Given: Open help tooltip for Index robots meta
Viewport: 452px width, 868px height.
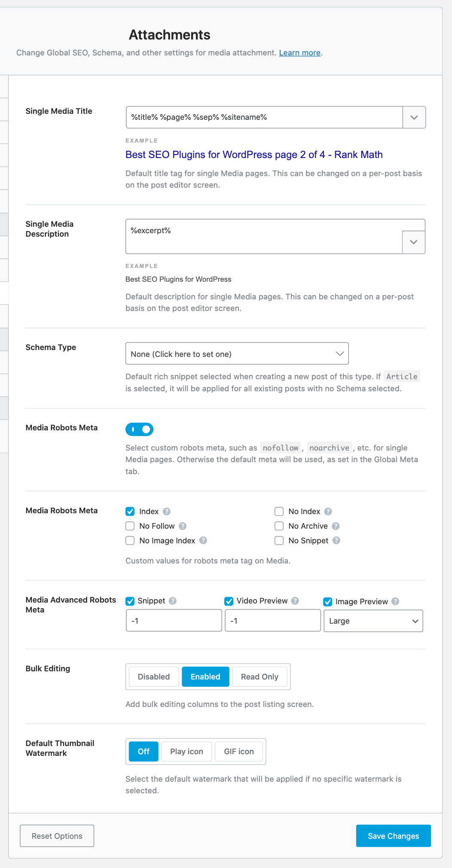Looking at the screenshot, I should click(167, 511).
